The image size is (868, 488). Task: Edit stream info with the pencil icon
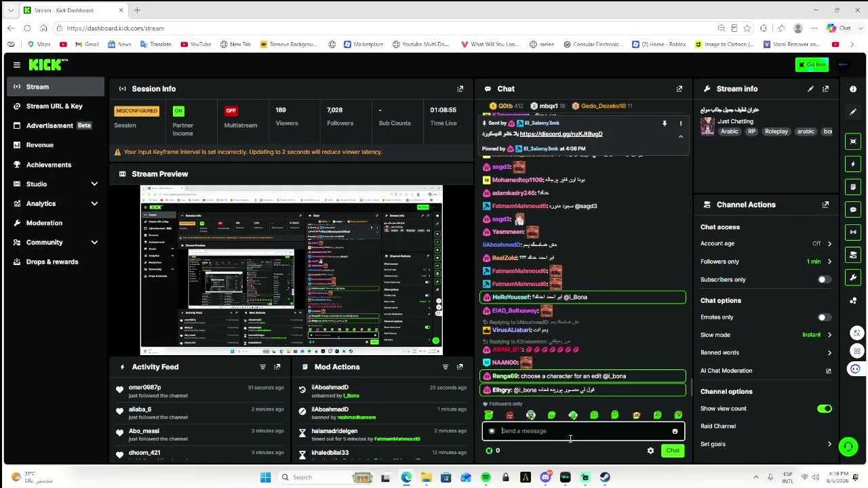click(x=810, y=89)
